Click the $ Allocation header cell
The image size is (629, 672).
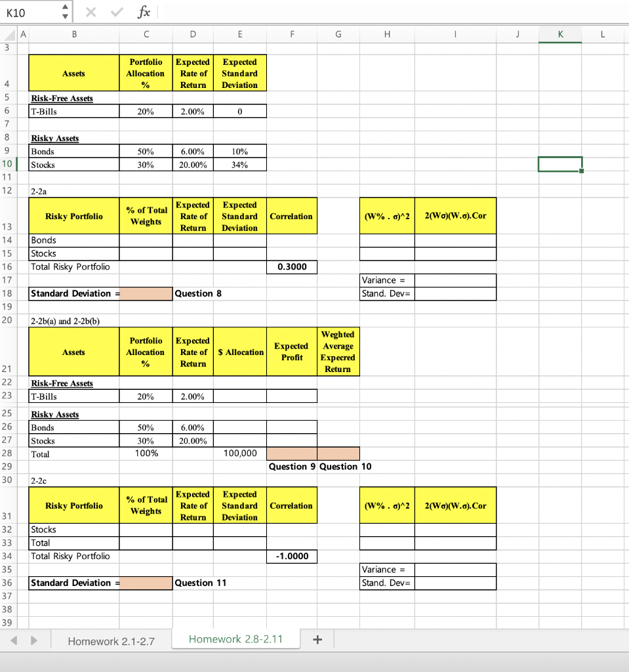pos(240,352)
